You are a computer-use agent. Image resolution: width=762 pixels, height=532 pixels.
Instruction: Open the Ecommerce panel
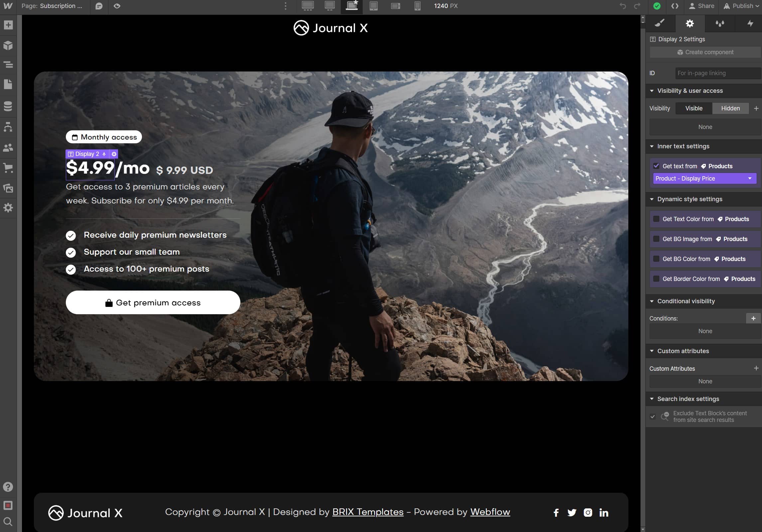8,168
